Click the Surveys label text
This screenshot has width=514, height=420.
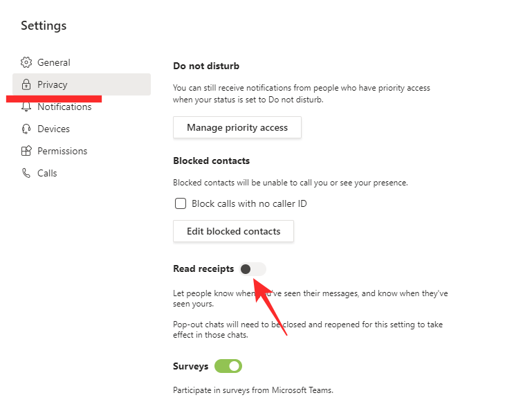point(190,366)
